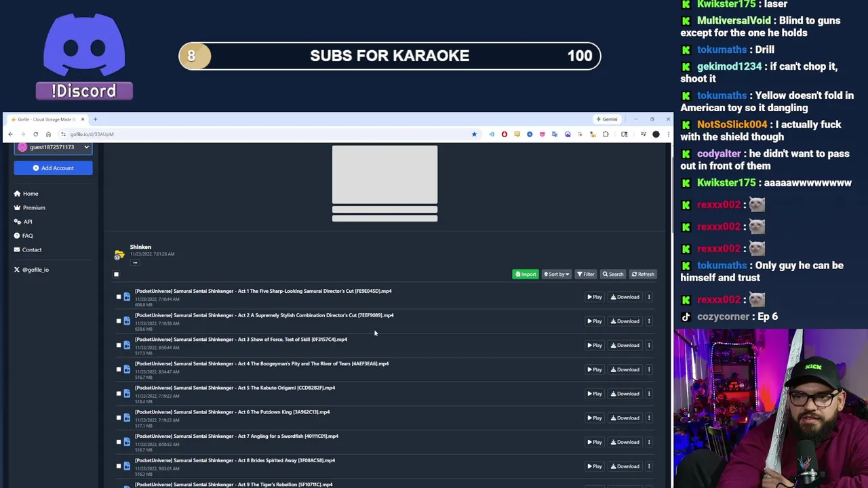The height and width of the screenshot is (488, 868).
Task: Select the Act 2 file checkbox
Action: click(119, 321)
